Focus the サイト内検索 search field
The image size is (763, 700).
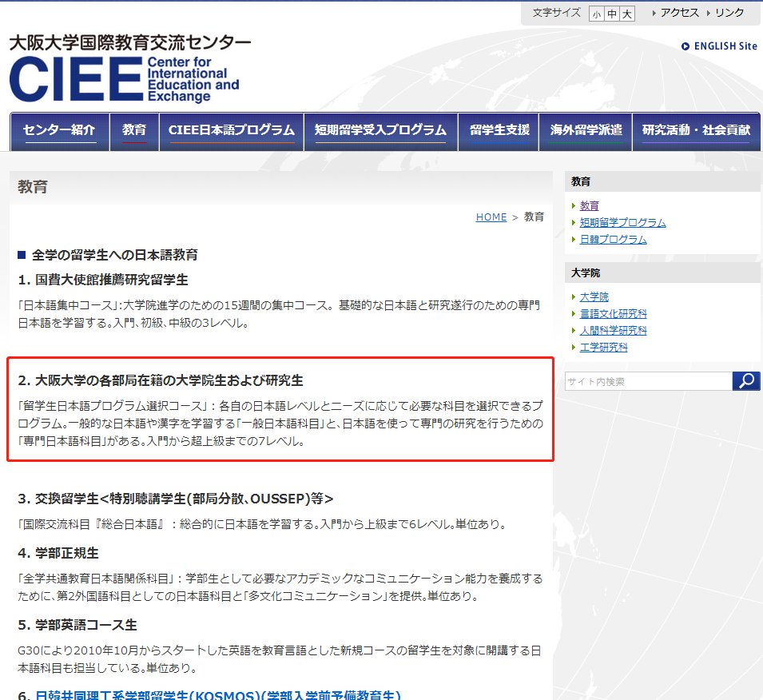point(649,381)
